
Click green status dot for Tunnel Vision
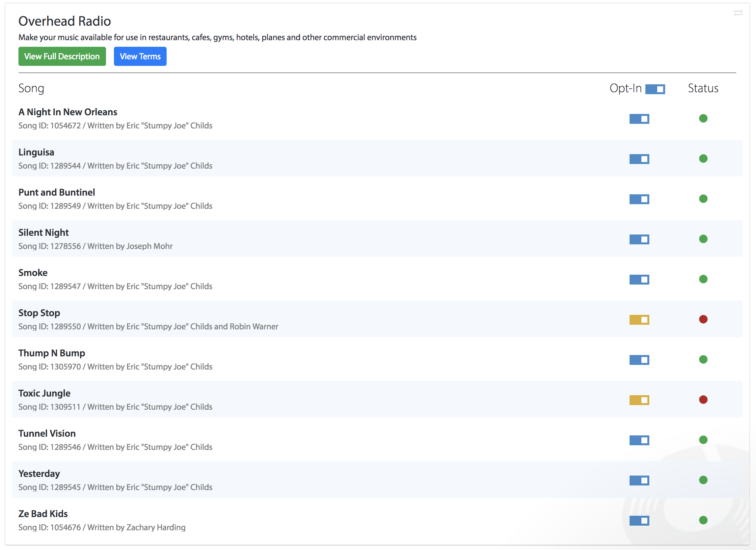pos(703,440)
